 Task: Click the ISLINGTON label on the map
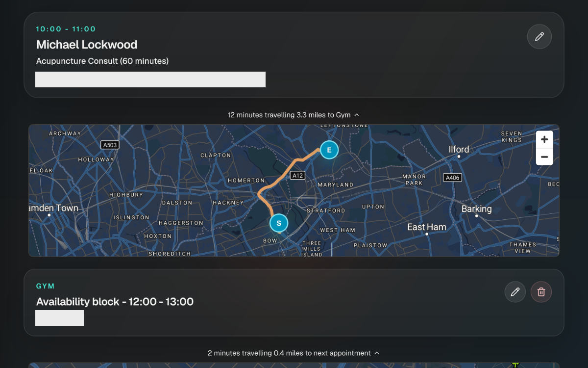(131, 217)
